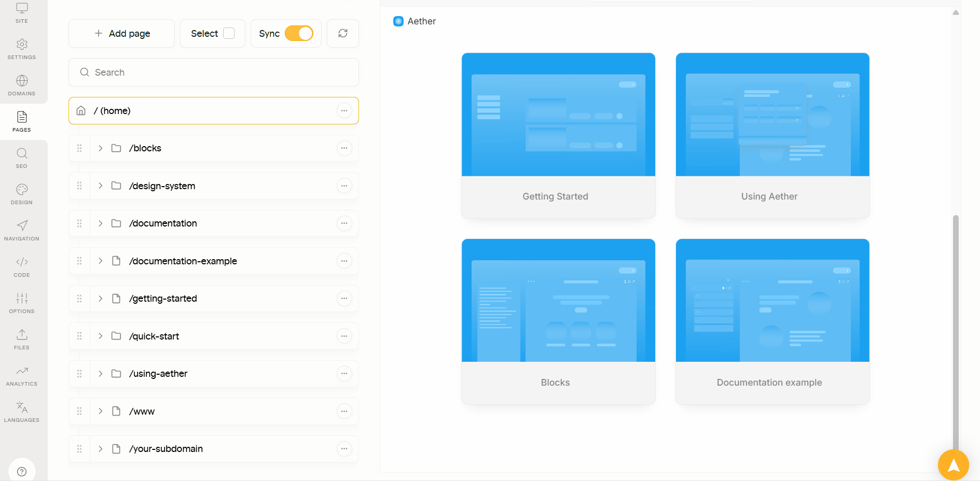980x481 pixels.
Task: Open more options for /blocks row
Action: coord(344,148)
